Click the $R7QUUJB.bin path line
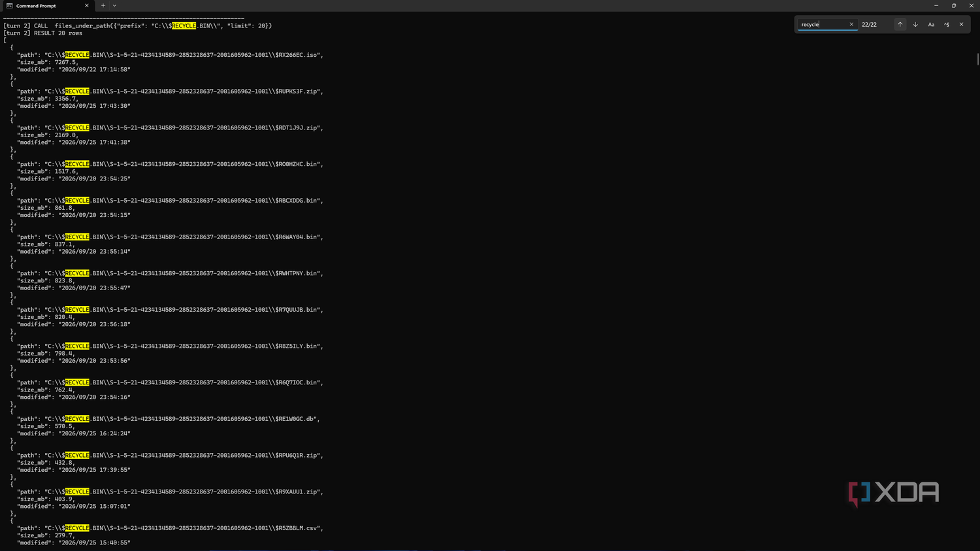This screenshot has width=980, height=551. (x=170, y=310)
